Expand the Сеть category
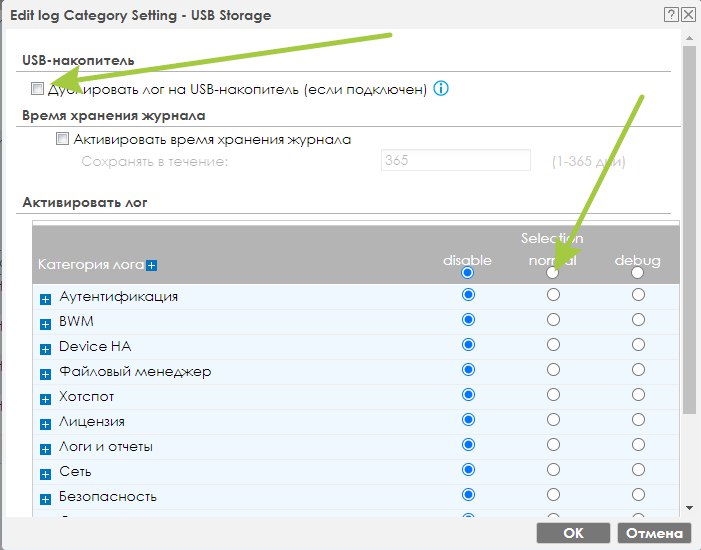This screenshot has height=550, width=701. point(46,473)
